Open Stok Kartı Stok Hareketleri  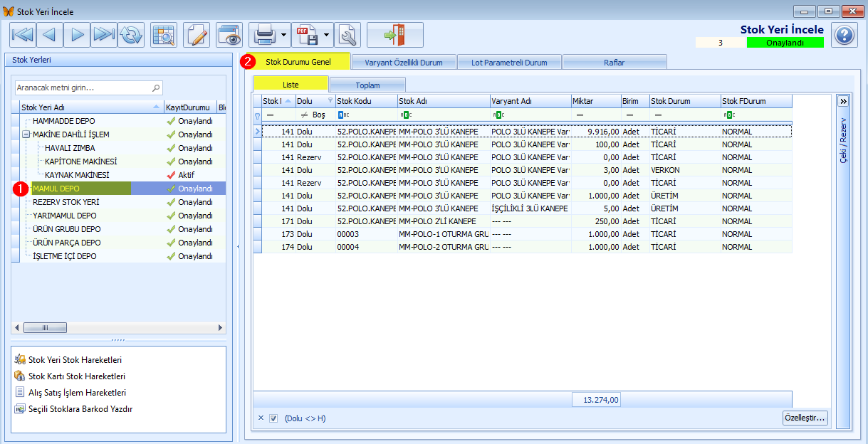[x=77, y=376]
